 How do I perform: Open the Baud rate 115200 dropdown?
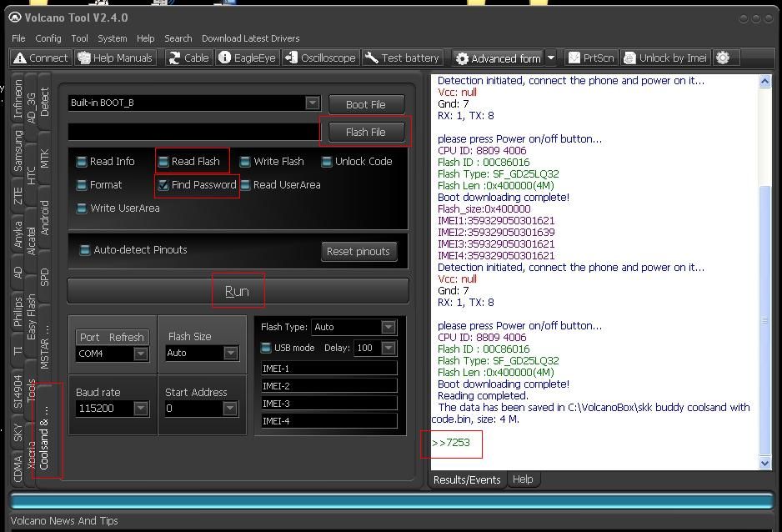[x=141, y=409]
